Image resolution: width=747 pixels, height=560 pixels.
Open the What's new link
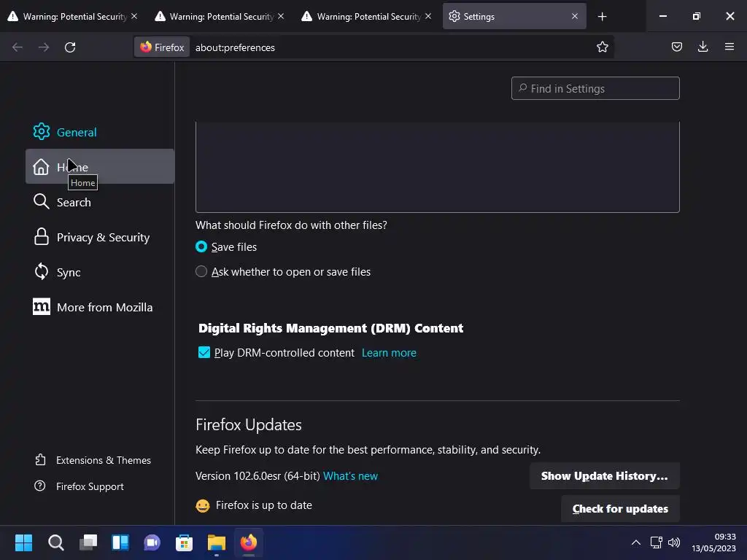(x=350, y=476)
